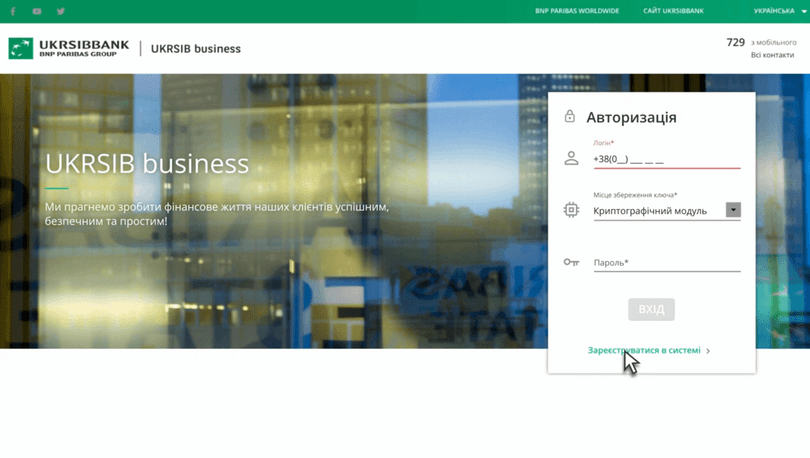Open the Facebook social icon
This screenshot has width=810, height=458.
pyautogui.click(x=13, y=11)
